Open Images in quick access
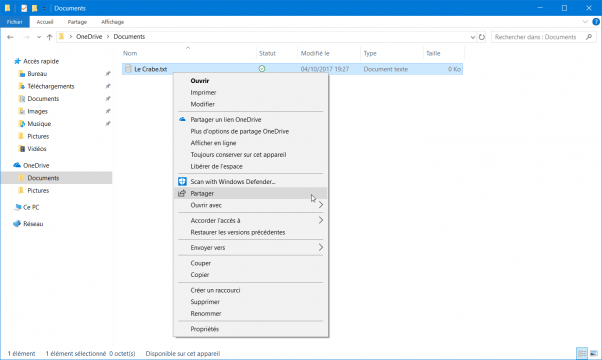The height and width of the screenshot is (360, 602). coord(37,111)
